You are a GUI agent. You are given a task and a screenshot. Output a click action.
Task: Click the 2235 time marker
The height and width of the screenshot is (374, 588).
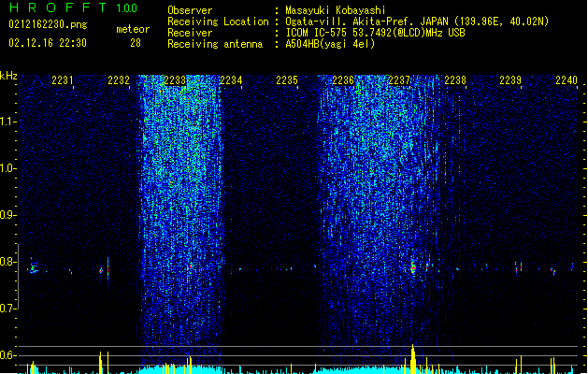pos(287,80)
